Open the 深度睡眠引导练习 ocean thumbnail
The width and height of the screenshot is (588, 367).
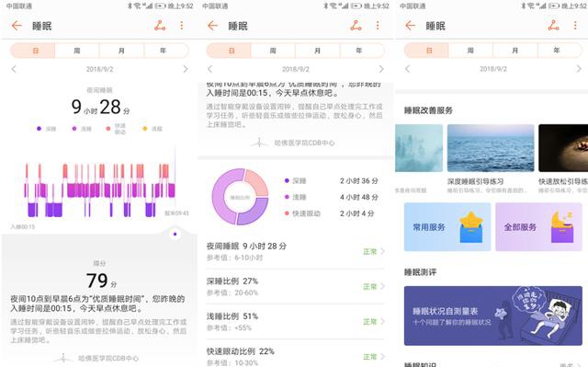(x=491, y=148)
